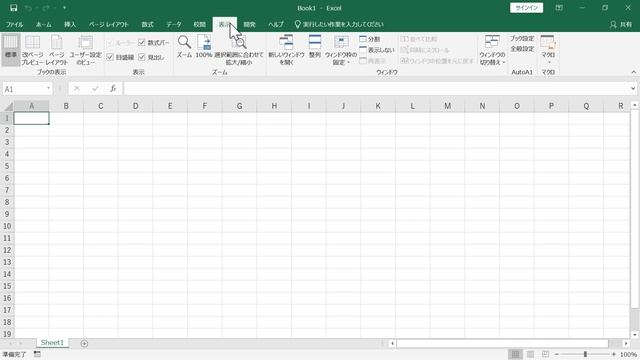This screenshot has width=640, height=360.
Task: Select column header M
Action: click(447, 106)
